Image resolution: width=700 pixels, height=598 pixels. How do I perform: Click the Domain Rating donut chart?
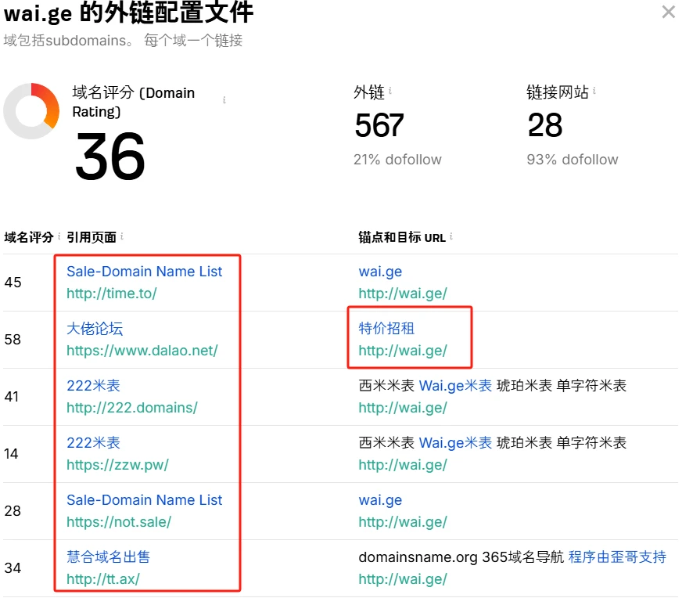(x=31, y=110)
